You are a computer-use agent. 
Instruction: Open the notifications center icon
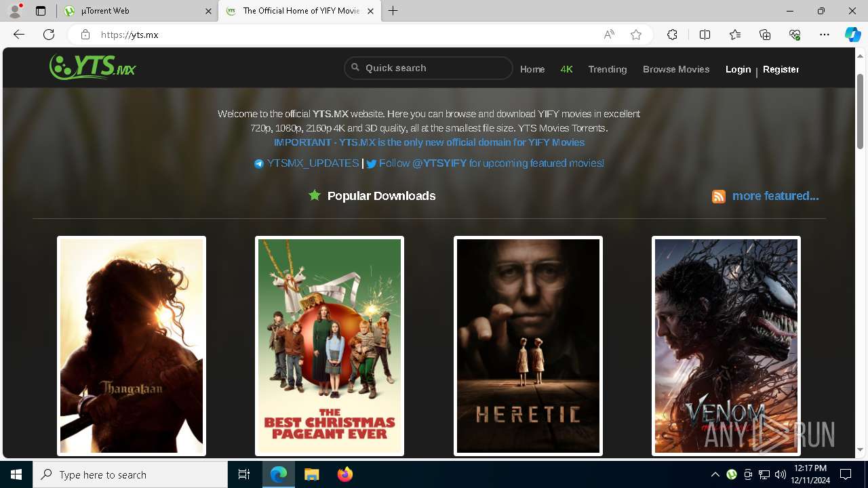coord(846,474)
